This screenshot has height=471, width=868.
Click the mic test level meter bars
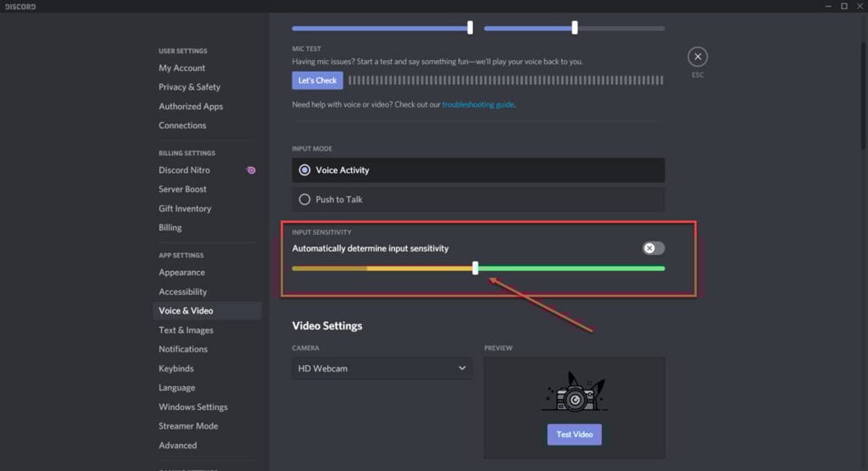click(x=506, y=80)
